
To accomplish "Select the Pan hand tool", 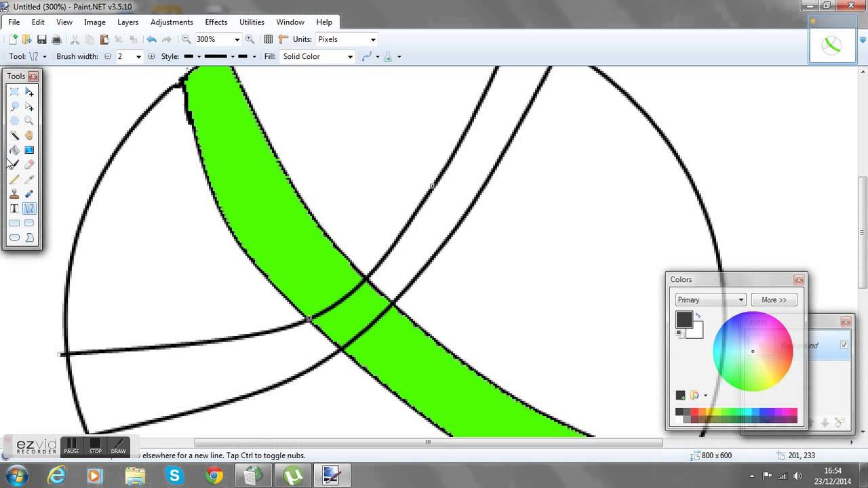I will coord(29,136).
